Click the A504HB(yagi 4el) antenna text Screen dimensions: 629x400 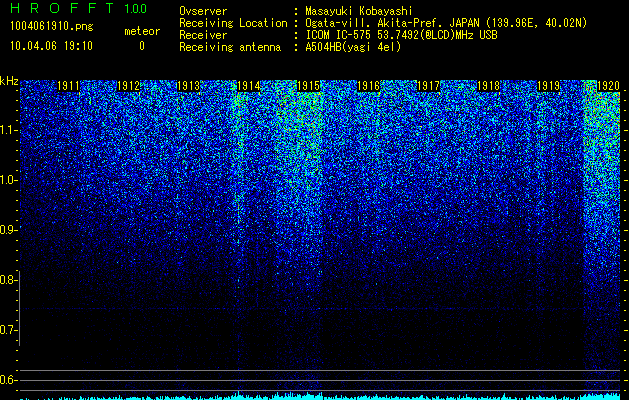pyautogui.click(x=353, y=47)
